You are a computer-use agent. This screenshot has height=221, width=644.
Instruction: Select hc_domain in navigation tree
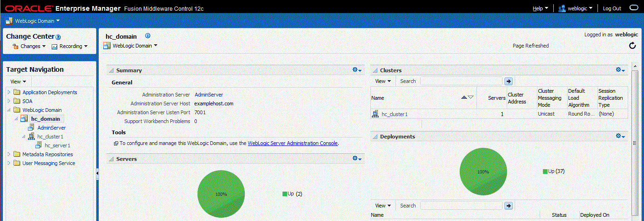pyautogui.click(x=45, y=119)
